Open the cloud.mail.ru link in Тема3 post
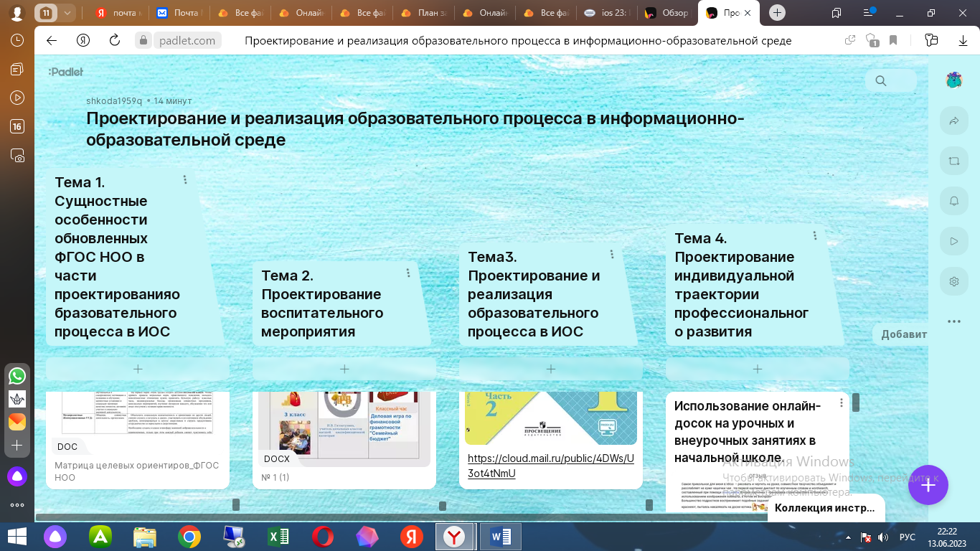980x551 pixels. 550,466
